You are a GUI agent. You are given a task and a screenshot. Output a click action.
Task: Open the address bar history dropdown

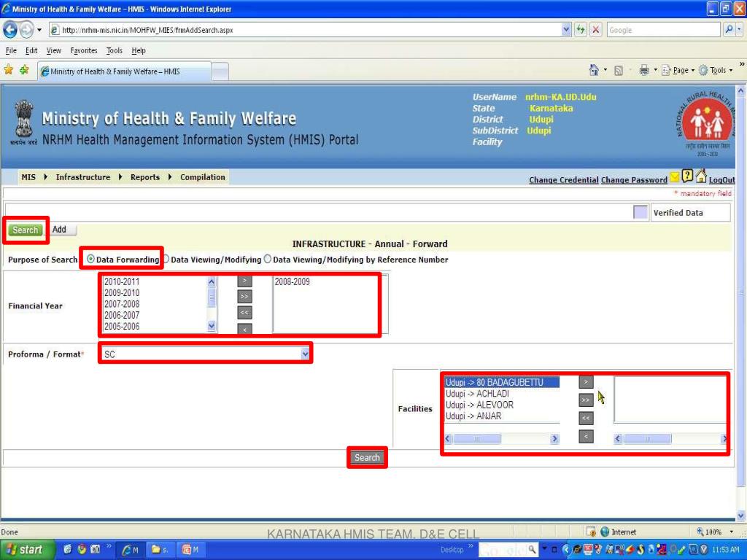pyautogui.click(x=566, y=30)
